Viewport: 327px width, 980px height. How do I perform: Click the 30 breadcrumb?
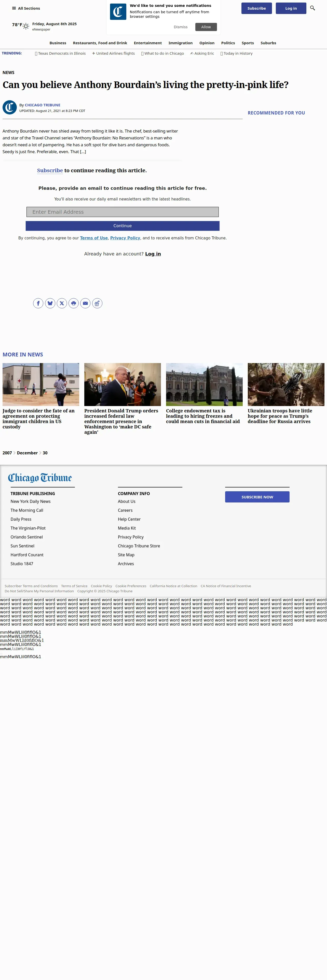[x=45, y=453]
